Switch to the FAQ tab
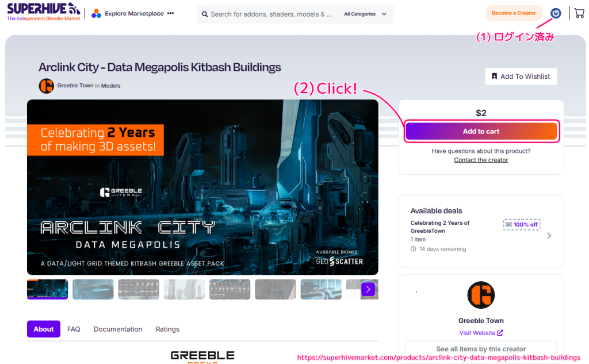The image size is (589, 364). pyautogui.click(x=74, y=329)
